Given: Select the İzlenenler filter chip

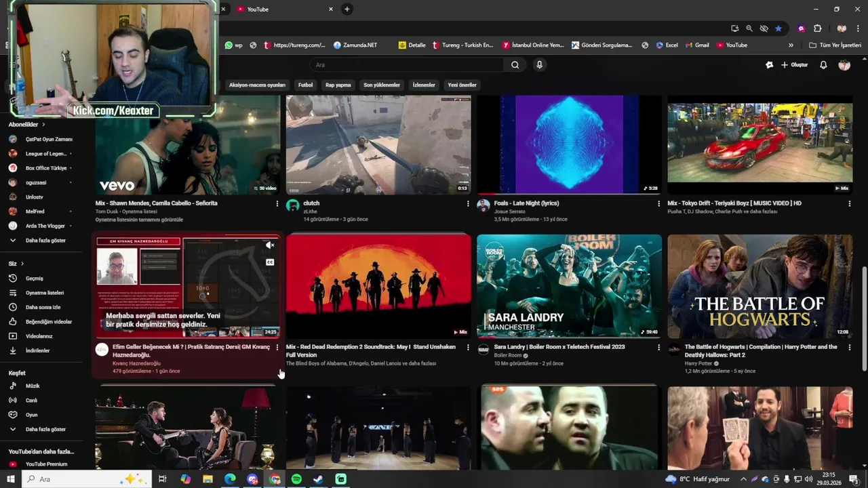Looking at the screenshot, I should (x=424, y=85).
